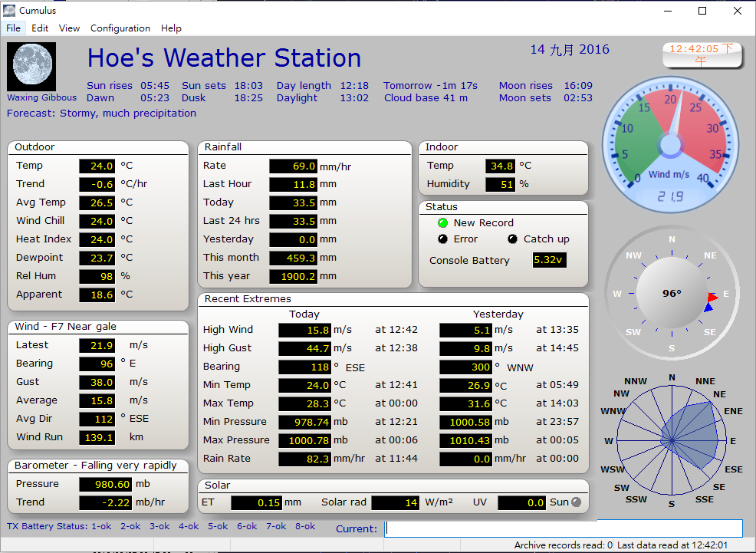Open the Edit menu
Viewport: 756px width, 553px height.
[x=40, y=28]
